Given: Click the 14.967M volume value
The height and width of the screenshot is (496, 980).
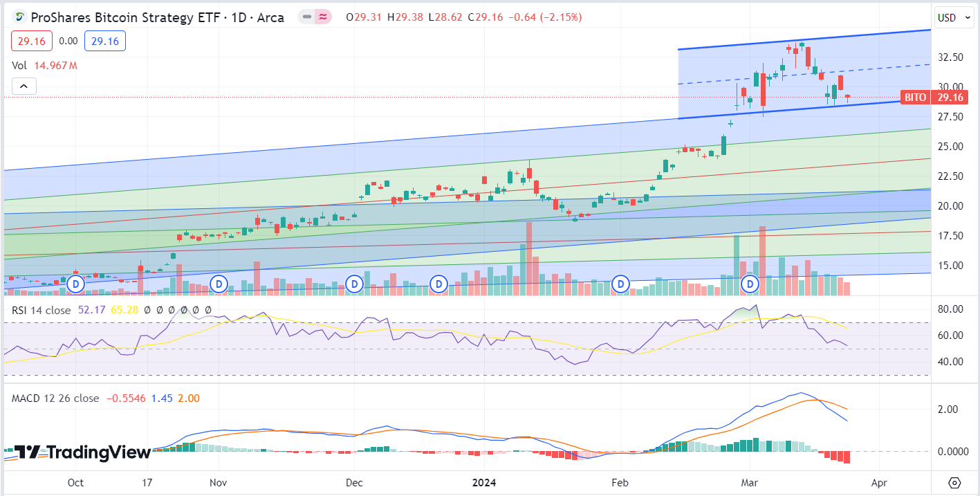Looking at the screenshot, I should click(x=55, y=66).
